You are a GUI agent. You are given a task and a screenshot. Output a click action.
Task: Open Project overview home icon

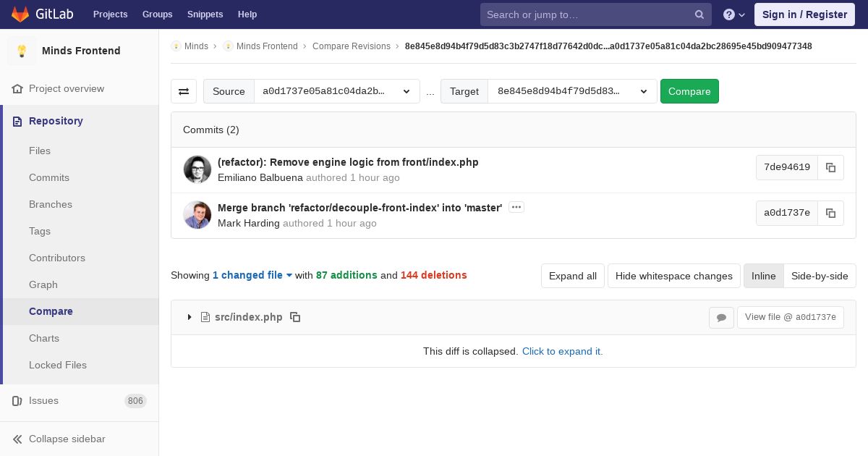point(17,88)
